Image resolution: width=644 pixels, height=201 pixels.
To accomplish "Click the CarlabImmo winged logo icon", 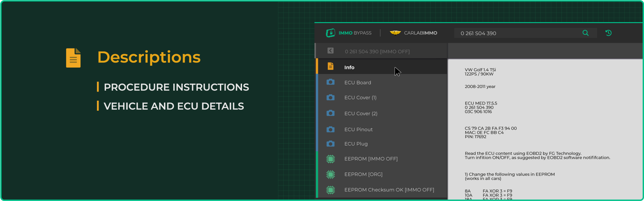I will point(395,33).
